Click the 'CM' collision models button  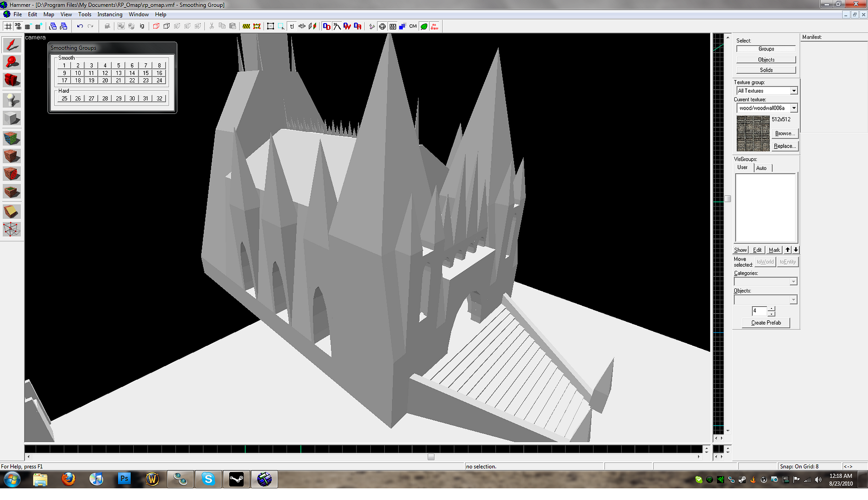point(413,26)
